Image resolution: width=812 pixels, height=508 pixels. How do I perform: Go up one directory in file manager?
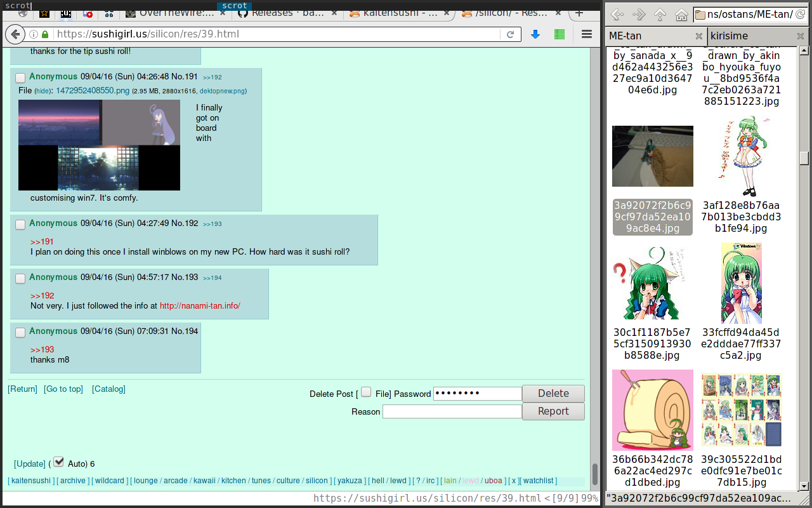point(660,14)
